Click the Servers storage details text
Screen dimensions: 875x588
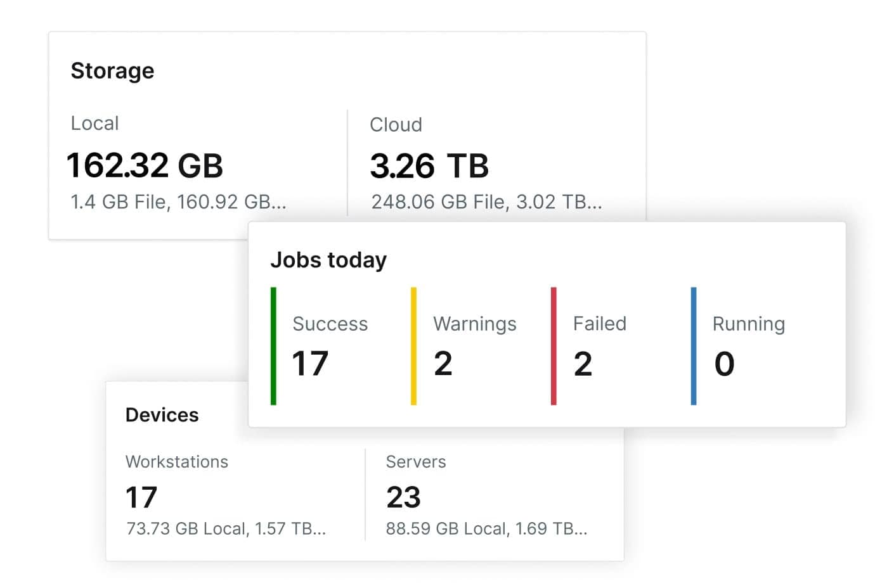pos(487,528)
